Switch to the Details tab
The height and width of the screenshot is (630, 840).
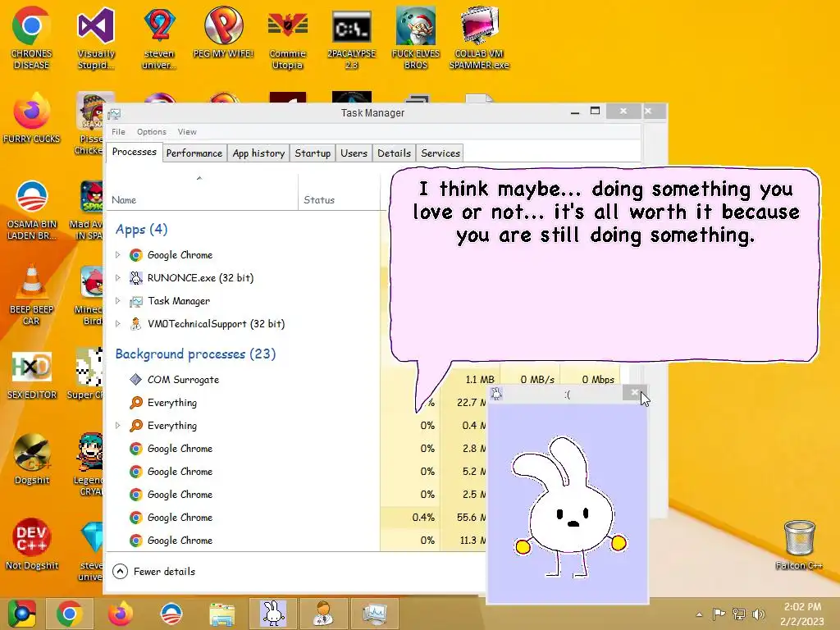pos(394,153)
